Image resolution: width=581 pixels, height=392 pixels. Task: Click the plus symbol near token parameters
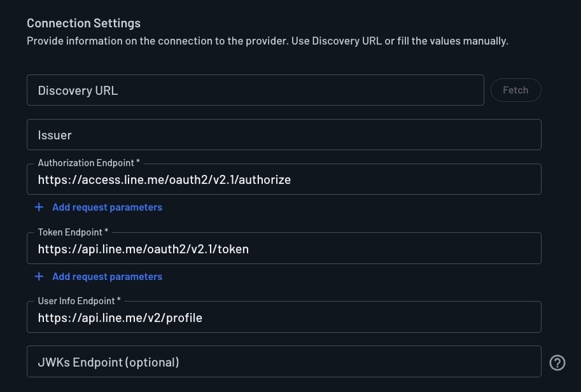coord(38,276)
